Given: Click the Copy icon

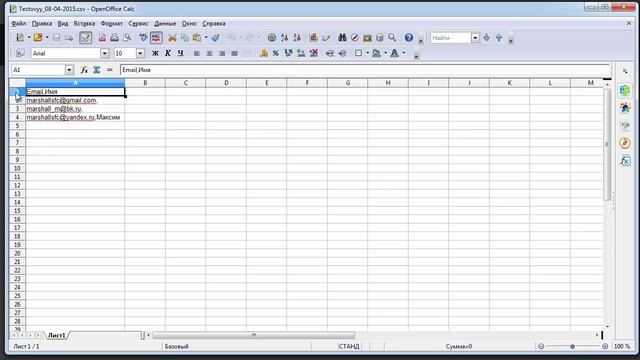Looking at the screenshot, I should [x=185, y=38].
